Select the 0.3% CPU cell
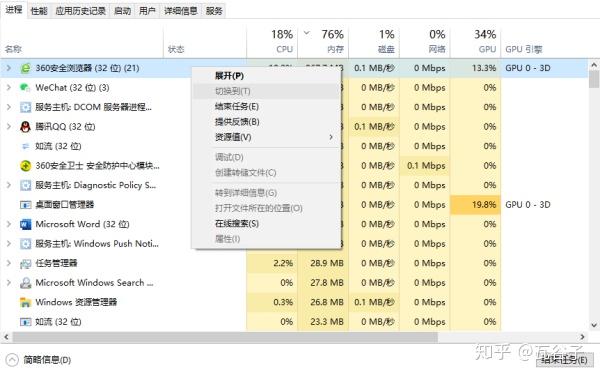The image size is (600, 377). click(272, 302)
